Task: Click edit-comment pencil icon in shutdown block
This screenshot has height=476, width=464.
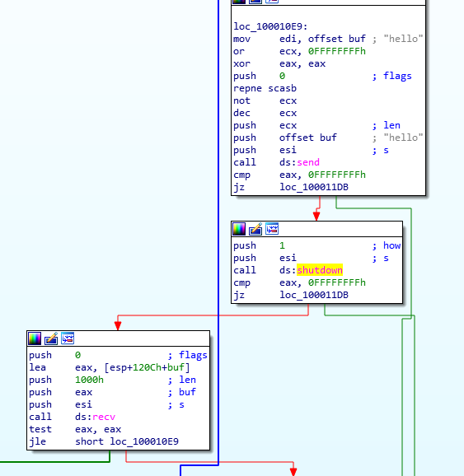Action: [x=255, y=229]
